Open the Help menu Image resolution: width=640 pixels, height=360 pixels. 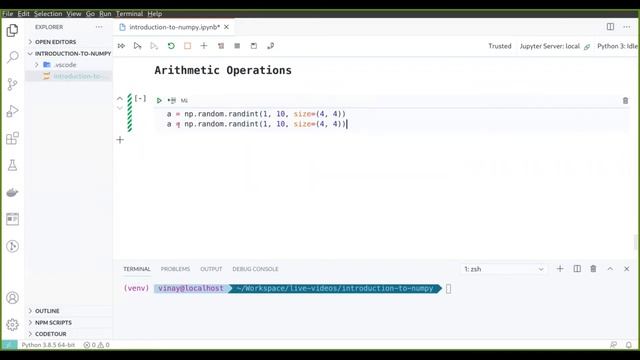click(x=154, y=13)
